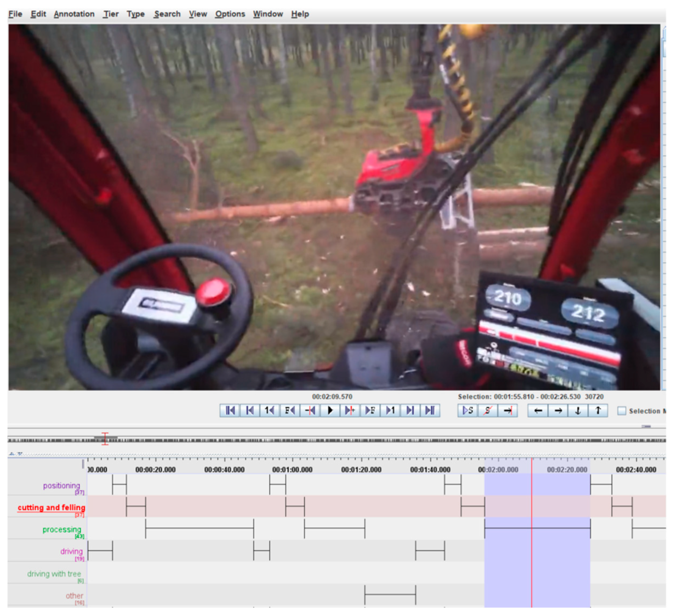Viewport: 673px width, 616px height.
Task: Jump to the end of media
Action: click(x=430, y=410)
